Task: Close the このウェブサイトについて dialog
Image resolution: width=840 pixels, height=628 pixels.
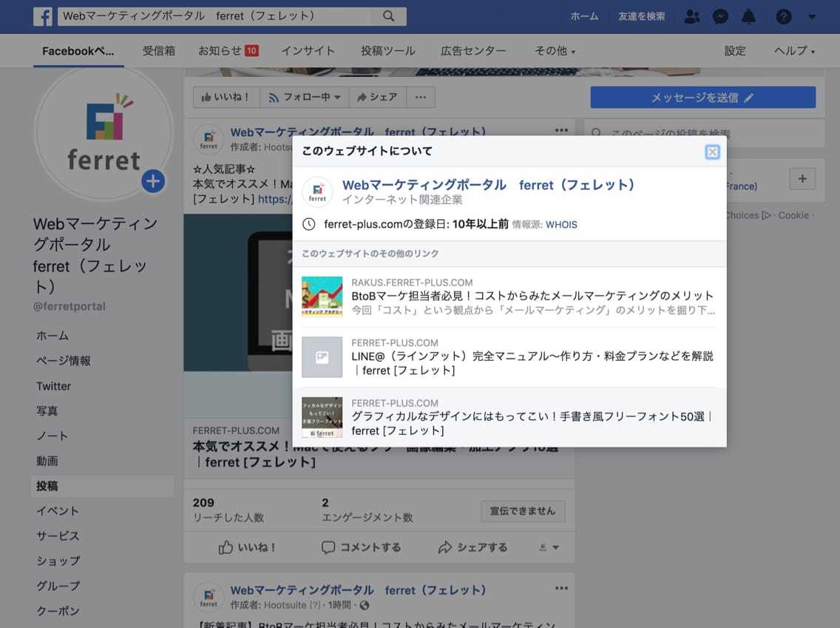Action: click(x=712, y=152)
